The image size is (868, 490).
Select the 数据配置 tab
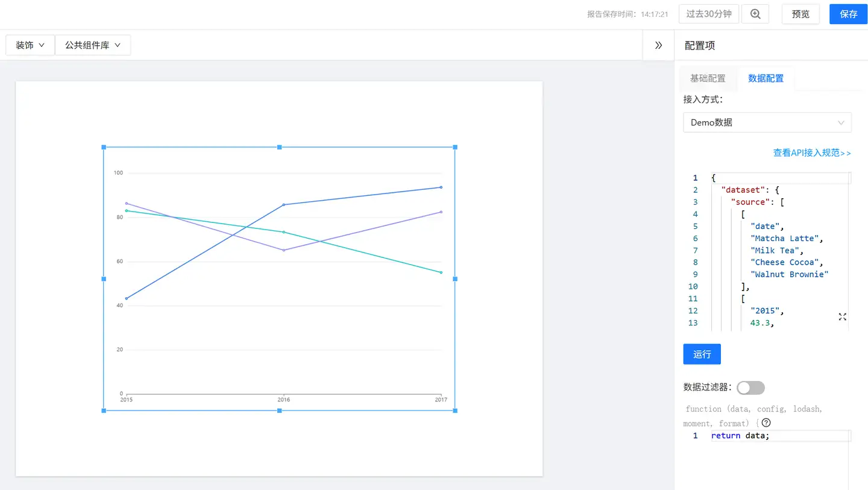coord(766,78)
